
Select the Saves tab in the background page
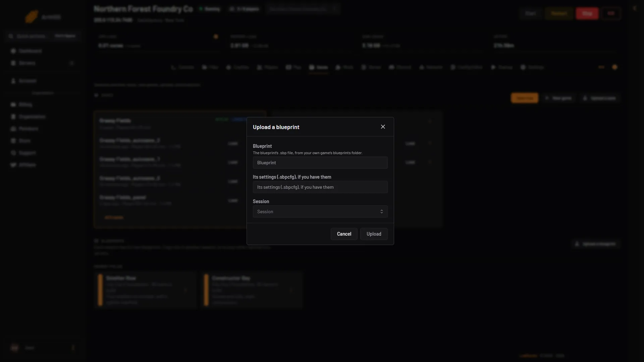click(318, 67)
